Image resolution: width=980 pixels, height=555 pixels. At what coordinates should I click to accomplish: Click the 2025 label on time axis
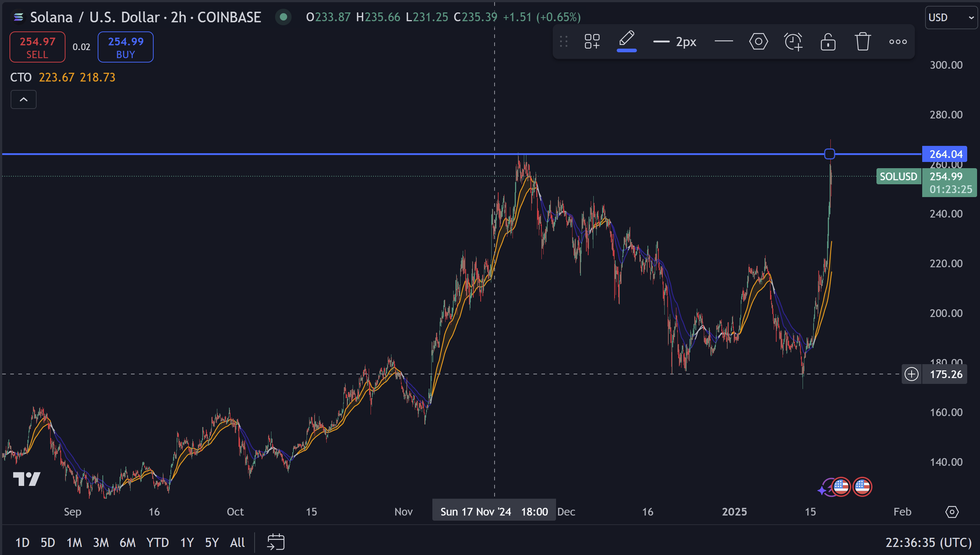734,511
